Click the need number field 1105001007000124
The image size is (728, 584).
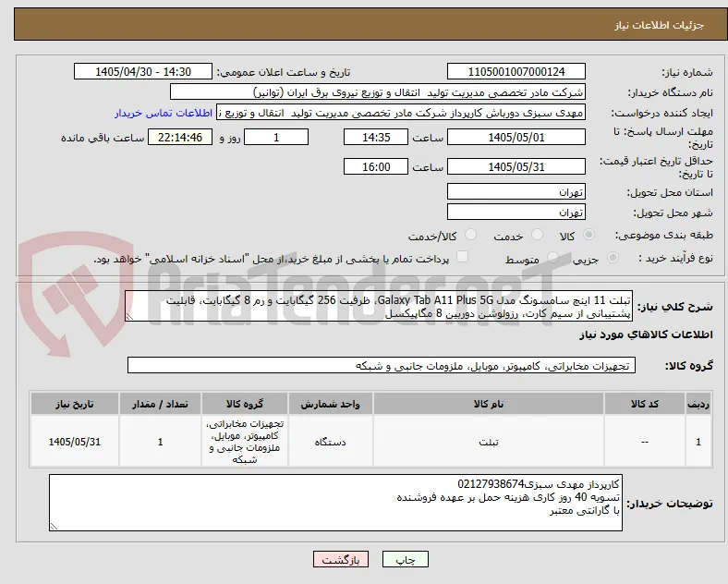516,72
